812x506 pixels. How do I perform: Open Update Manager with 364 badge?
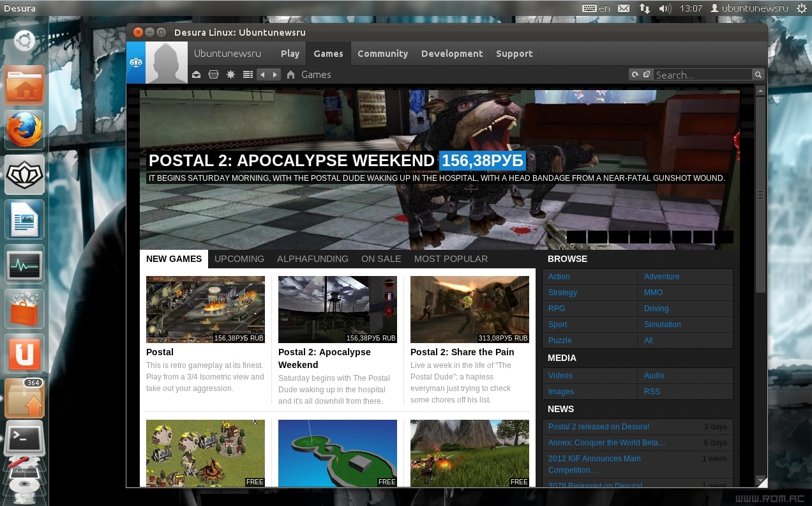25,398
